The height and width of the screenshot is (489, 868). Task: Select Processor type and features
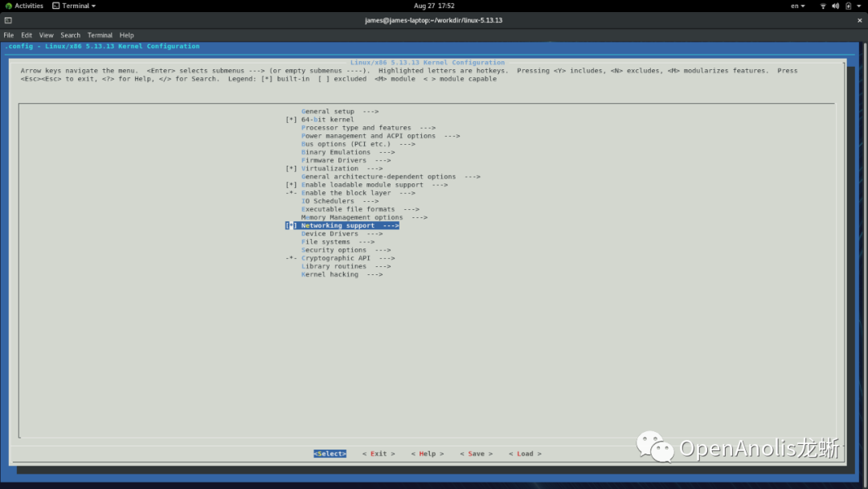point(368,128)
